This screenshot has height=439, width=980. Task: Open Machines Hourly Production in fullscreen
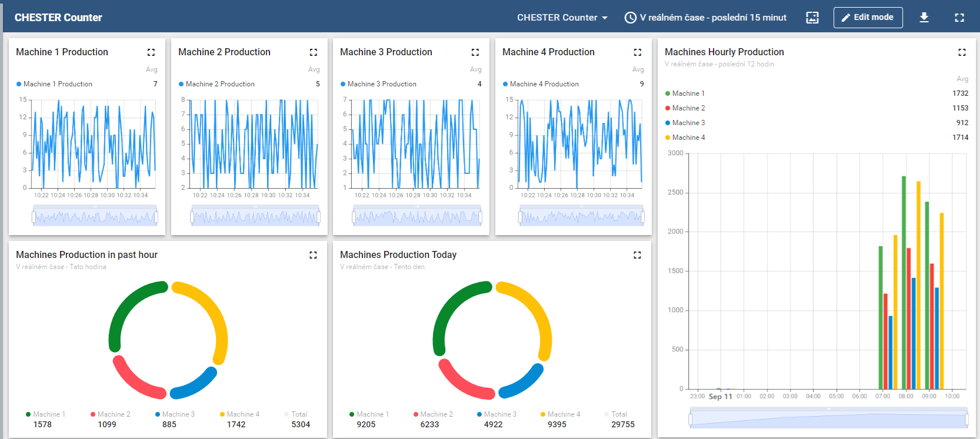(962, 52)
